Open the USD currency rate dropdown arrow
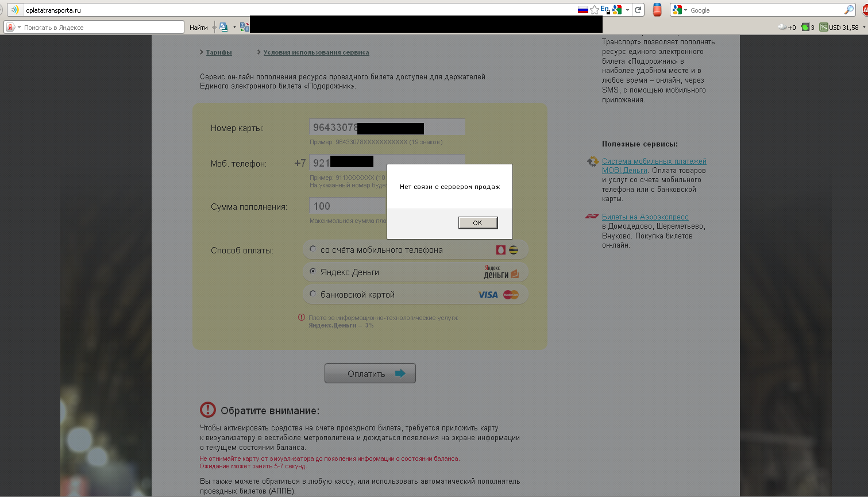The width and height of the screenshot is (868, 497). [x=864, y=27]
